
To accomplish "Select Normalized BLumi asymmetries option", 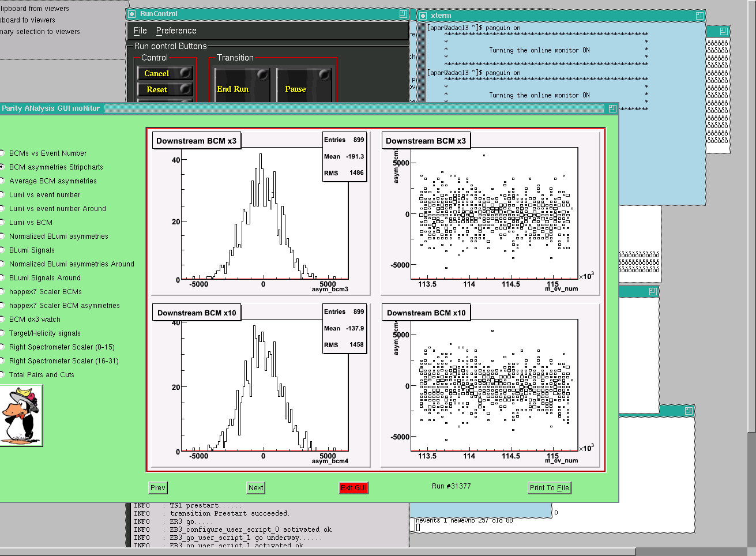I will tap(54, 236).
